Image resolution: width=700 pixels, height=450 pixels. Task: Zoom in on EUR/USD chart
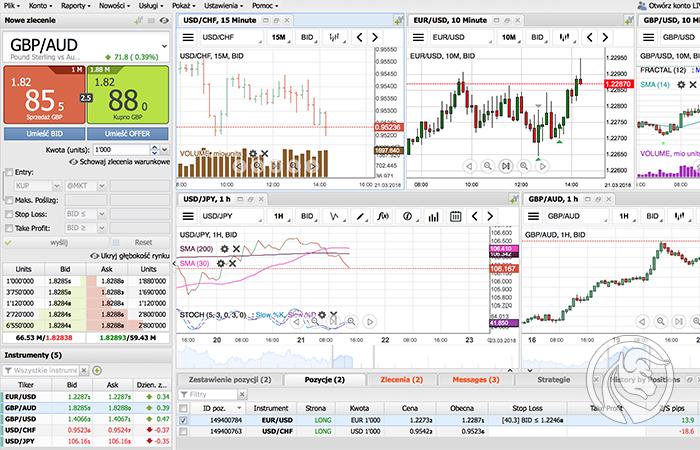pyautogui.click(x=524, y=166)
